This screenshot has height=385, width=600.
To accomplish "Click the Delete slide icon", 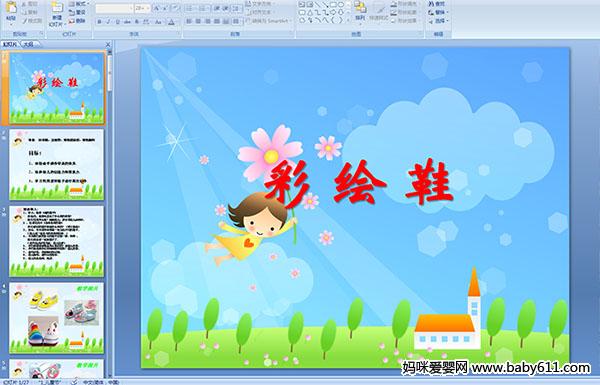I will (x=77, y=21).
